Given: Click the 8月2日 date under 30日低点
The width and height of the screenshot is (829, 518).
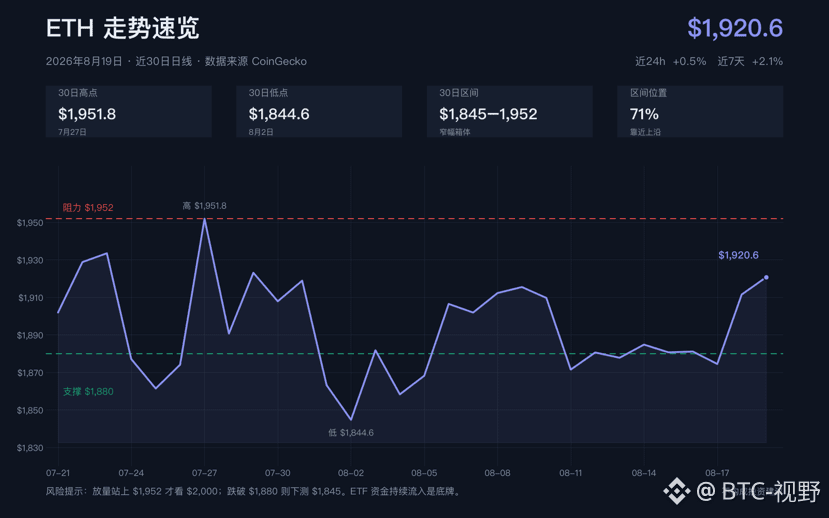Looking at the screenshot, I should (261, 132).
